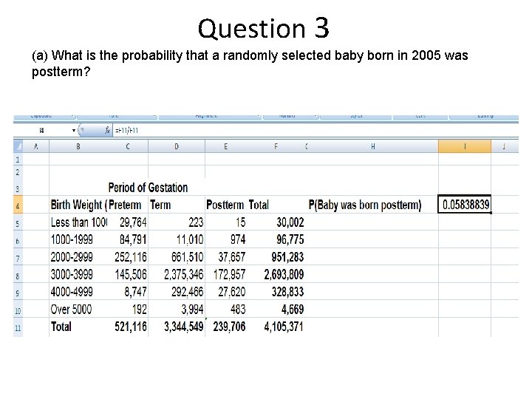
Task: Select column J header
Action: coord(504,146)
